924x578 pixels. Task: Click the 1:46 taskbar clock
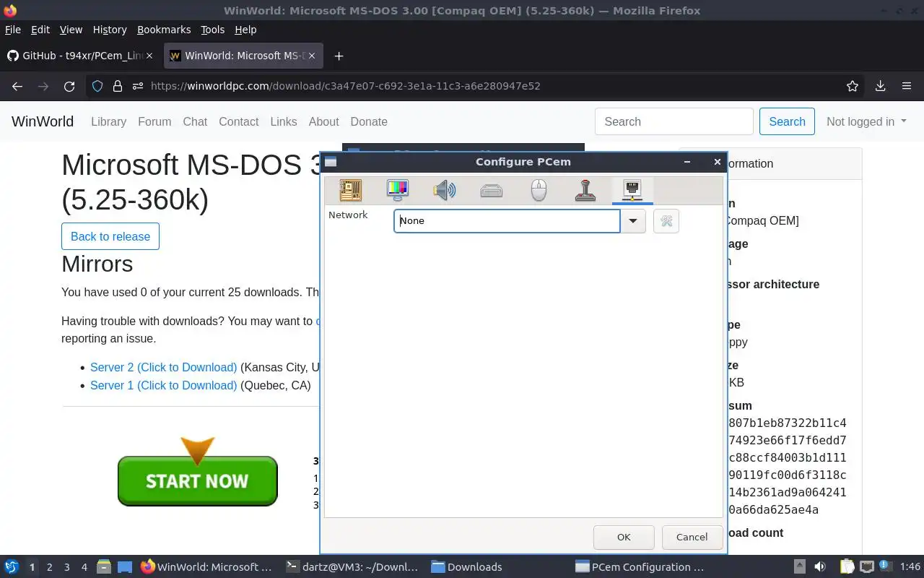[x=910, y=567]
